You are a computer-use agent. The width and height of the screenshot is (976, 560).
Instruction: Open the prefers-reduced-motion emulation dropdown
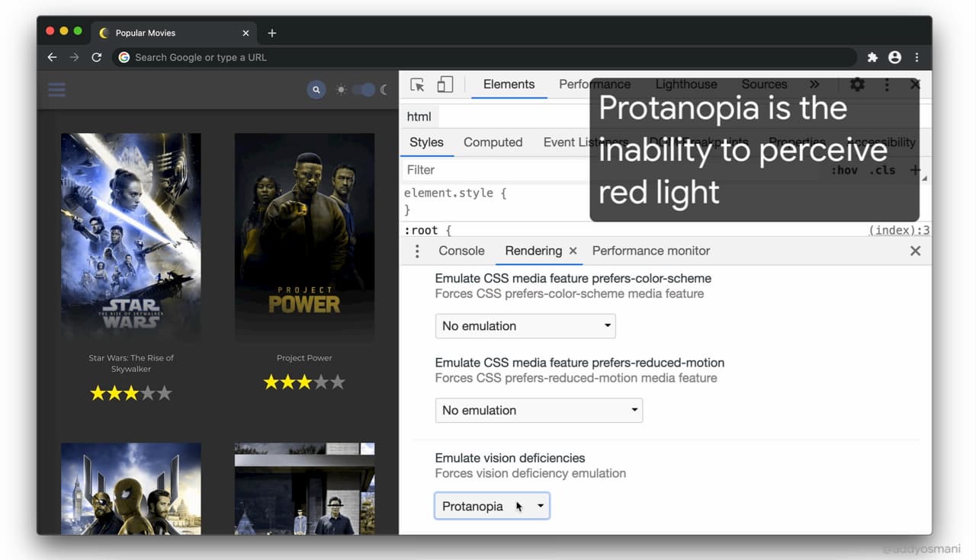(x=539, y=410)
